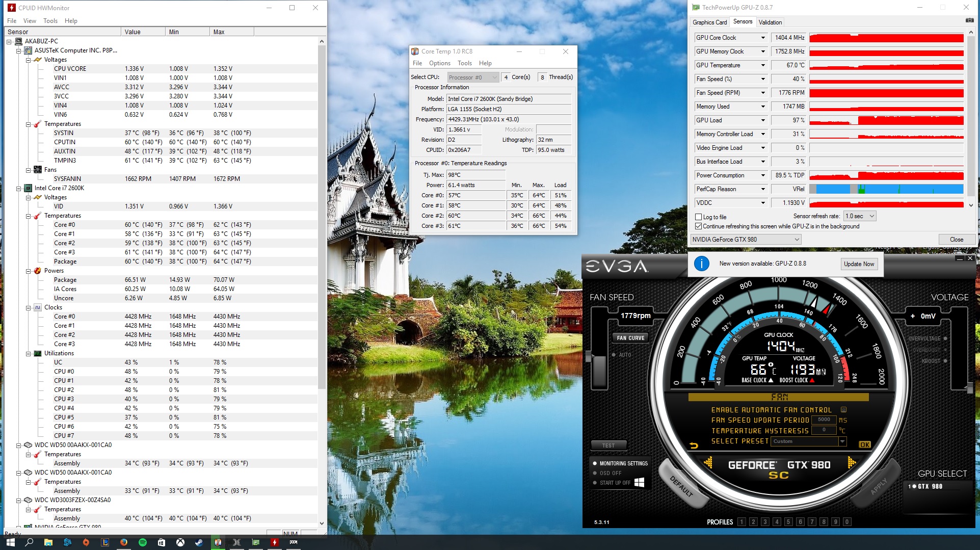Screen dimensions: 980x550
Task: Collapse the Intel Core i7 2600K tree node
Action: (19, 188)
